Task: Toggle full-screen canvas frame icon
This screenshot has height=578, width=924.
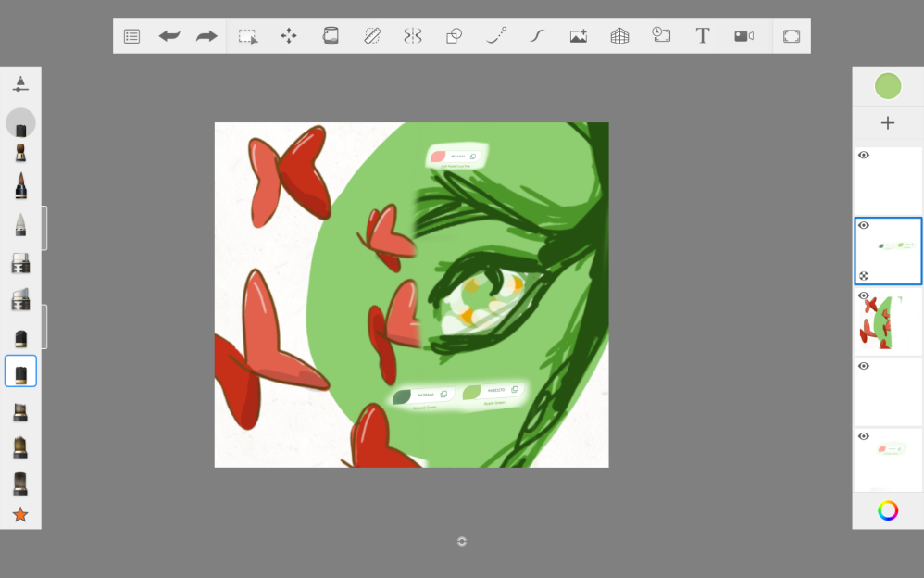Action: pos(792,36)
